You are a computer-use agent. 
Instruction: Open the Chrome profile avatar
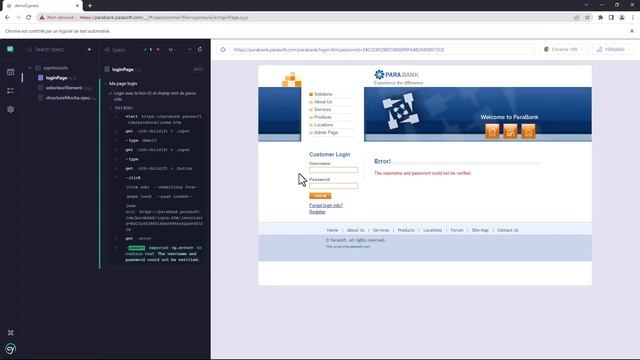(x=622, y=18)
